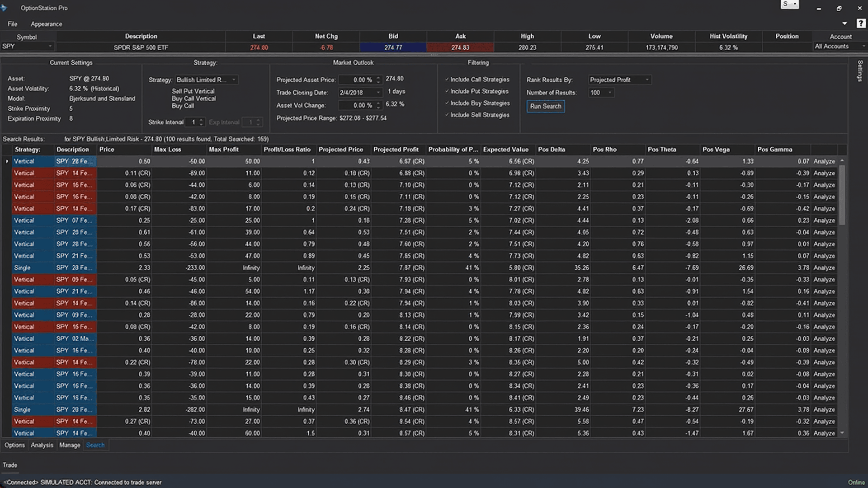Restore the window with title bar button
Screen dimensions: 868x488
click(839, 8)
